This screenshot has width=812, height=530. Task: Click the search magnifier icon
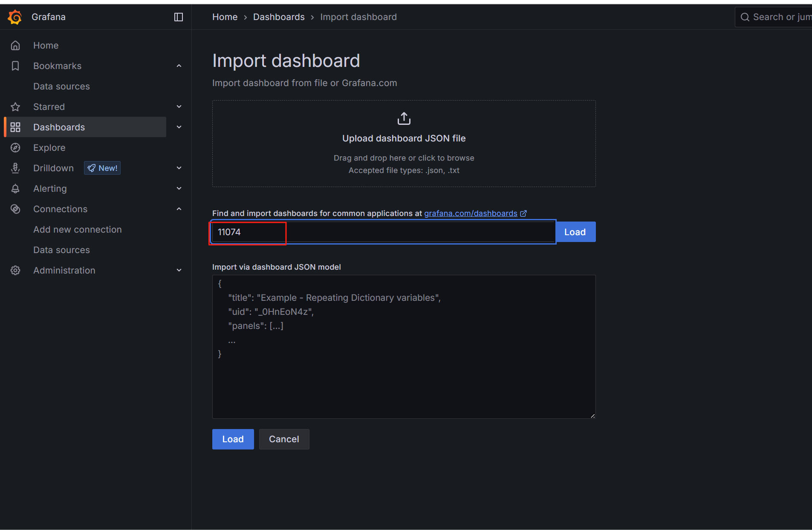coord(745,17)
